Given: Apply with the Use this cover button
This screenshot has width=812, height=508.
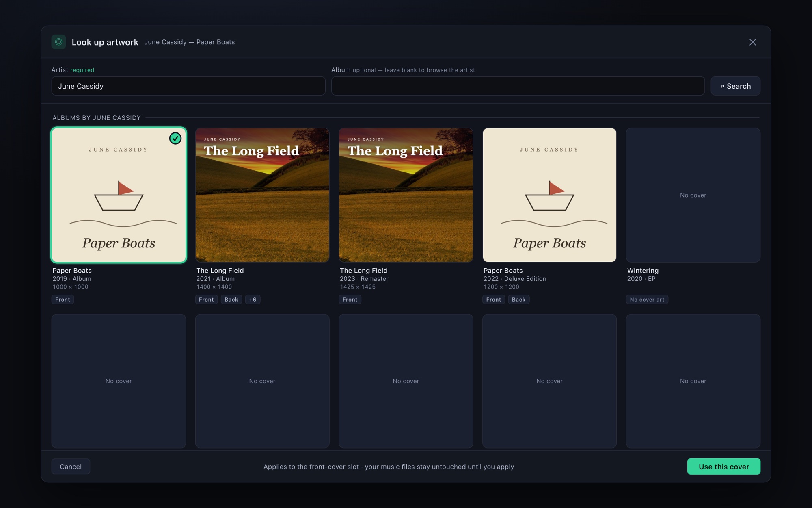Looking at the screenshot, I should pyautogui.click(x=723, y=467).
